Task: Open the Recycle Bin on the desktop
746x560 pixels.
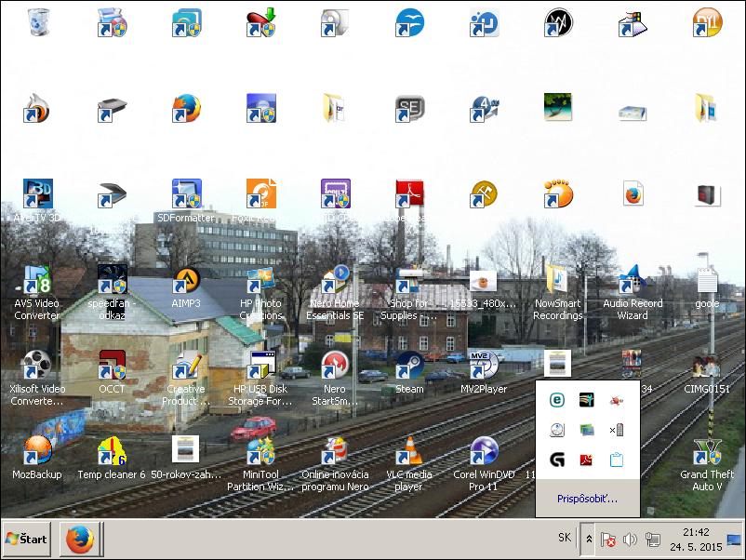Action: point(37,23)
